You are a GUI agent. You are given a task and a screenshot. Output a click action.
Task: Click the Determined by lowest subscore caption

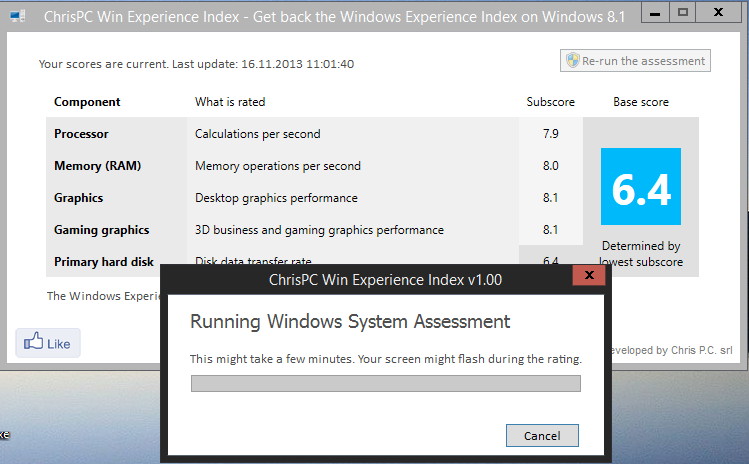pyautogui.click(x=641, y=254)
